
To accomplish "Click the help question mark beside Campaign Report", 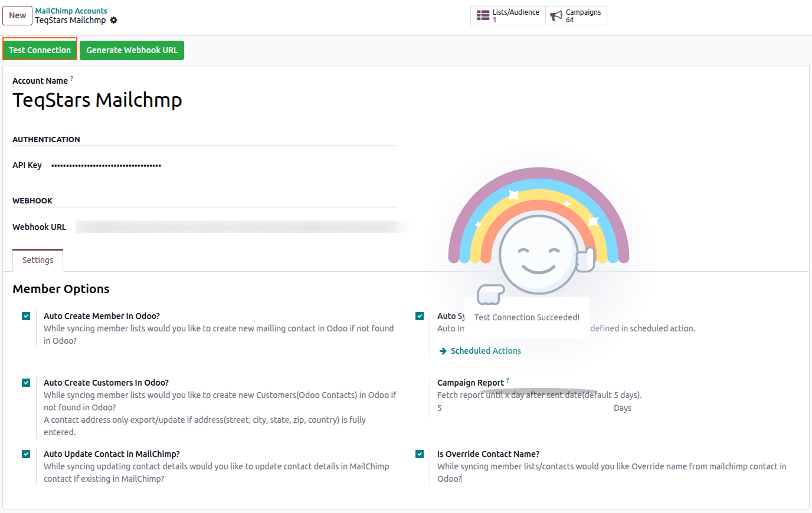I will [x=508, y=380].
